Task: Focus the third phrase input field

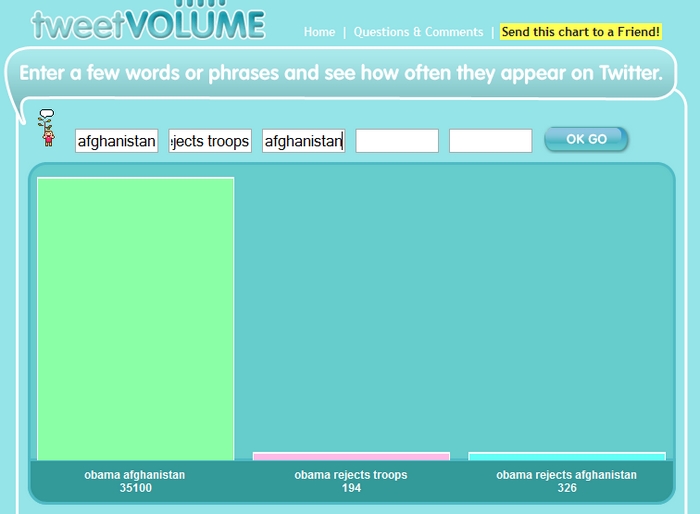Action: pos(304,141)
